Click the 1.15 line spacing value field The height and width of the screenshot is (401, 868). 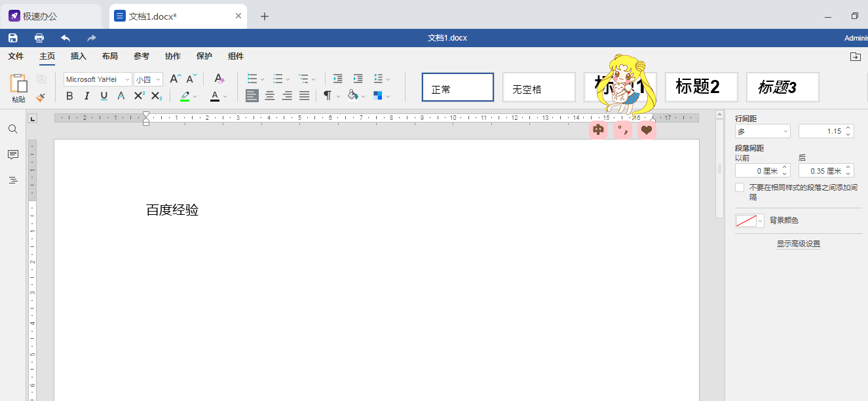pos(826,131)
